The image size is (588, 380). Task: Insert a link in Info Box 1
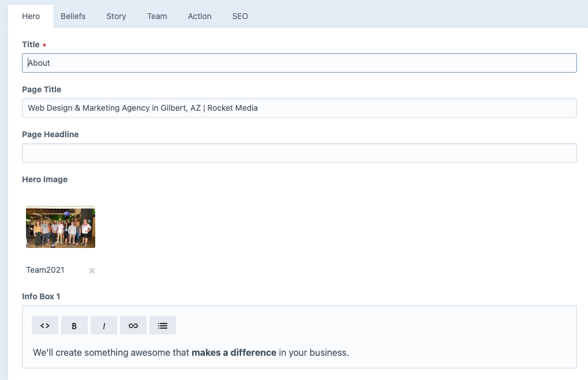133,325
